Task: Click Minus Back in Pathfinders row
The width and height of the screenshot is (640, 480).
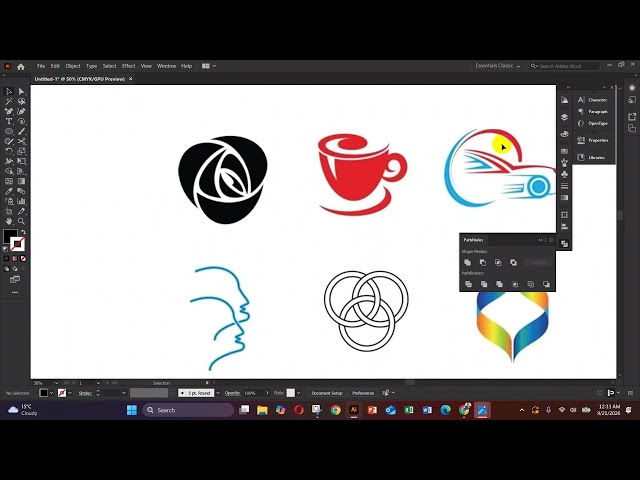Action: click(546, 284)
